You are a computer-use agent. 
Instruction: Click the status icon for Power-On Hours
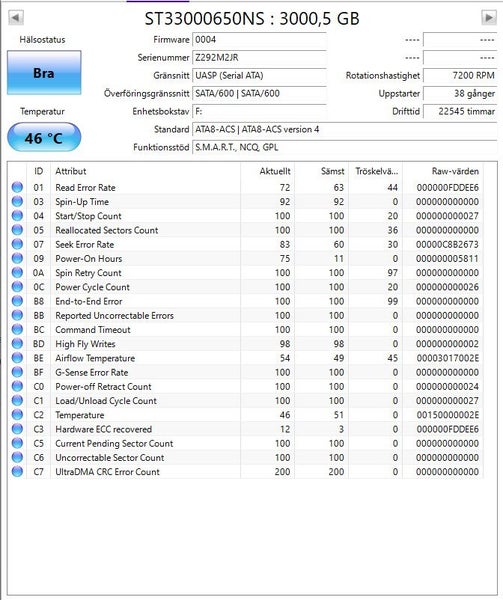coord(17,258)
